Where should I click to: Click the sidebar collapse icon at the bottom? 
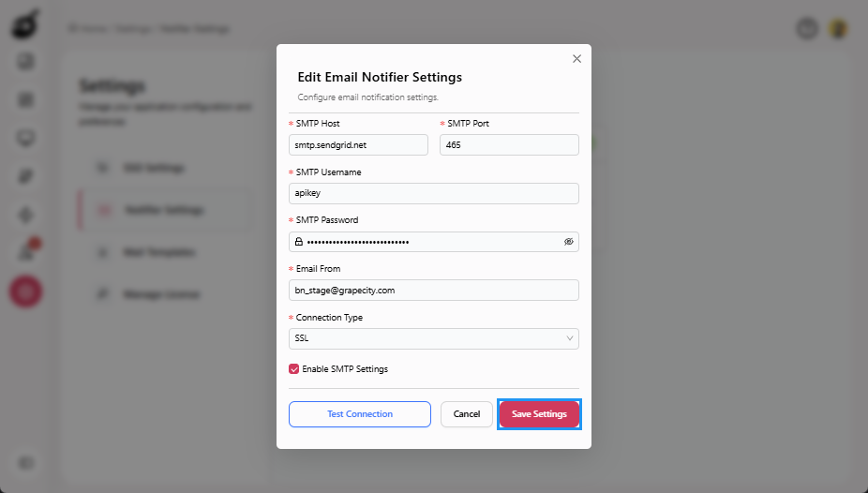(26, 463)
